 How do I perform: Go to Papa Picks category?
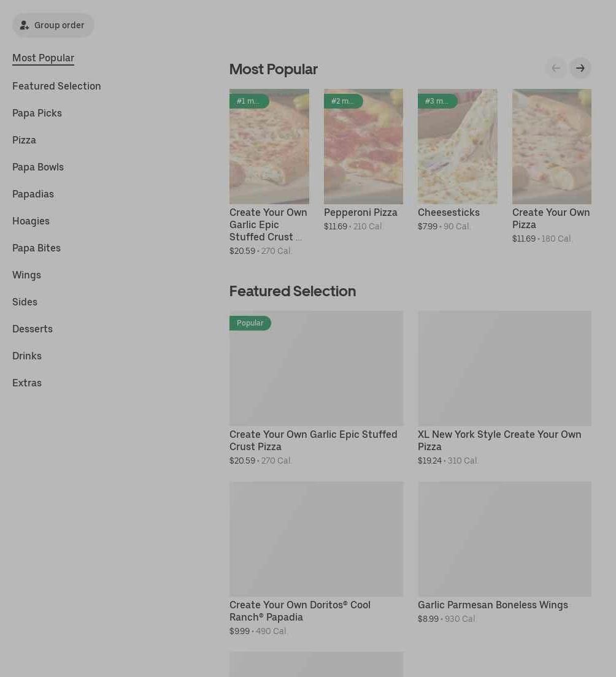tap(37, 113)
